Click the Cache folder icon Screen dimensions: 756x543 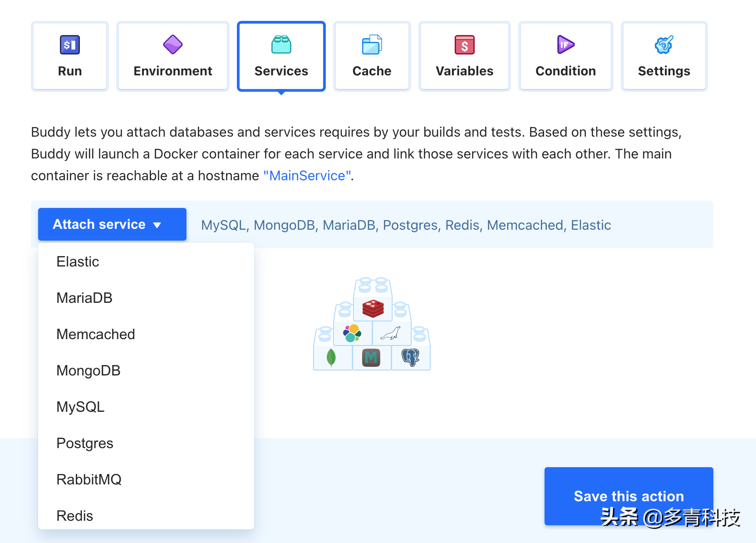coord(372,44)
